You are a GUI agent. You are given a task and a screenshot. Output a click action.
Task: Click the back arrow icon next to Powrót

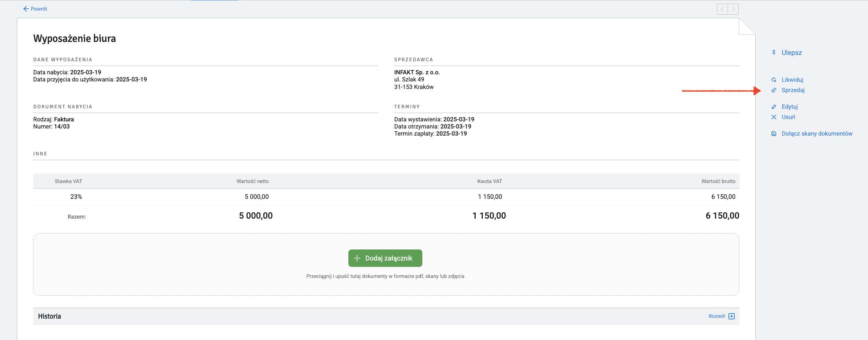click(26, 9)
